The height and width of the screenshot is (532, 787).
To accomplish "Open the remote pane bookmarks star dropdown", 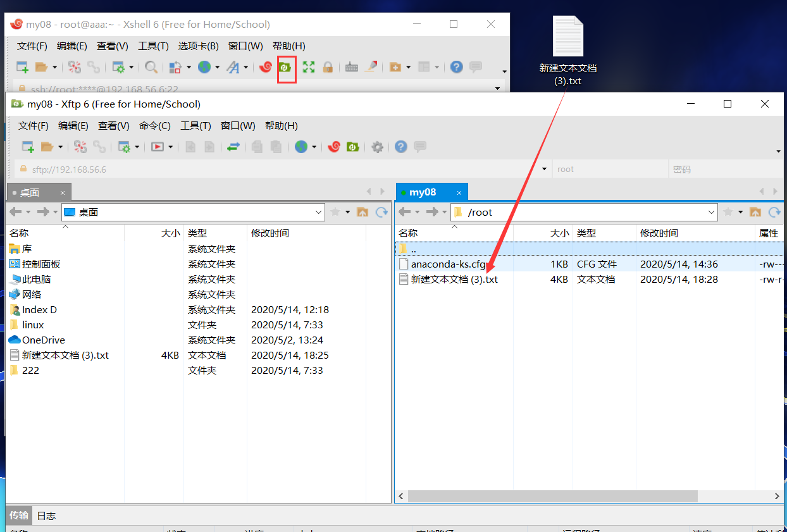I will [x=740, y=212].
